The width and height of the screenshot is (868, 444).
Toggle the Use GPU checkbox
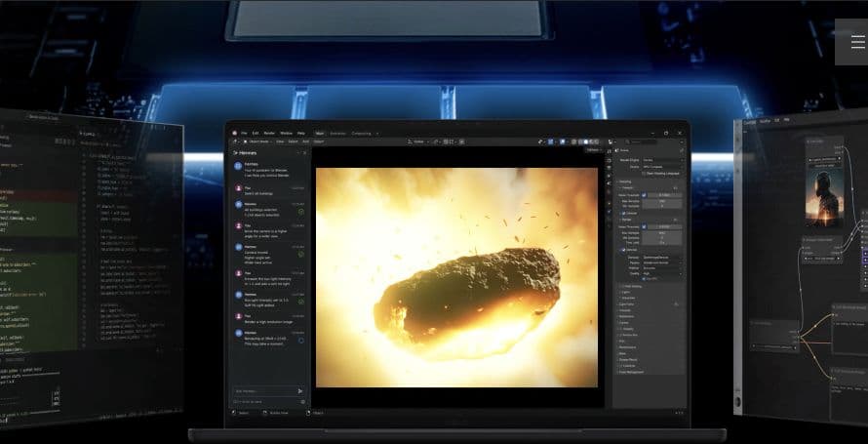click(x=644, y=278)
